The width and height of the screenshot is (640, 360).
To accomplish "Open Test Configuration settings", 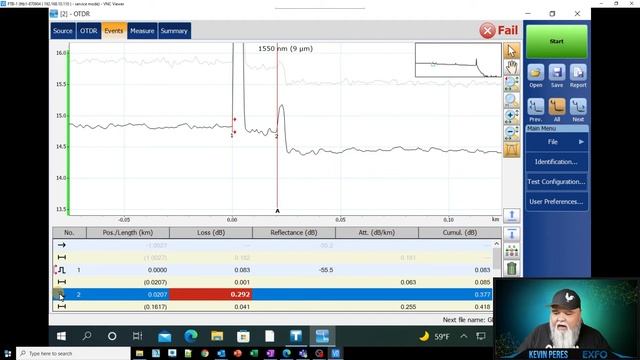I will pos(557,182).
